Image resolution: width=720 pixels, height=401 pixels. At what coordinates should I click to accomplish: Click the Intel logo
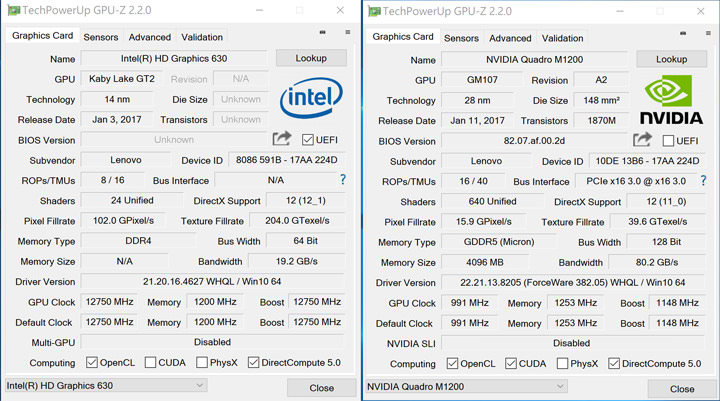click(x=311, y=96)
